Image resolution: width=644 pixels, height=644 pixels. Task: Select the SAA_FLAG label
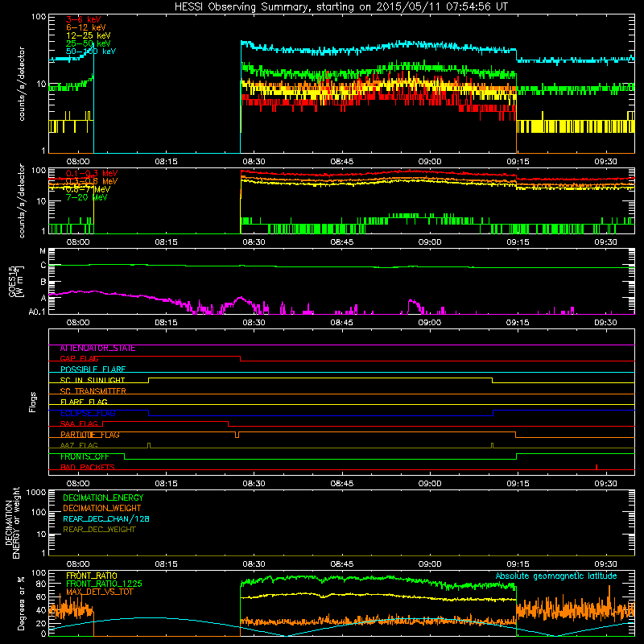click(79, 424)
